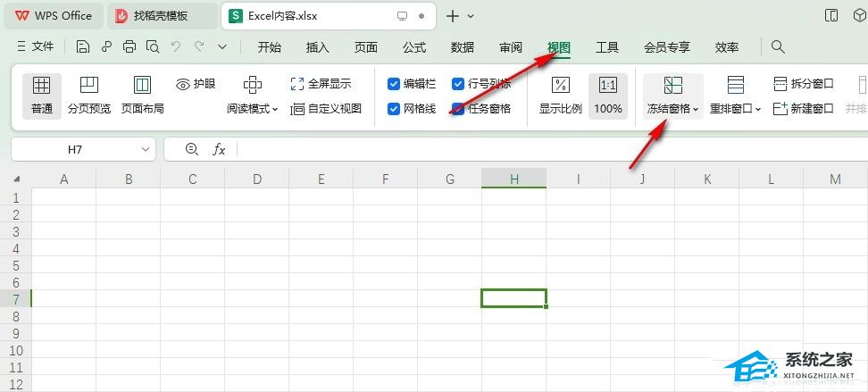Click the monitor icon on Excel内容 tab
Viewport: 868px width, 392px height.
[x=403, y=16]
